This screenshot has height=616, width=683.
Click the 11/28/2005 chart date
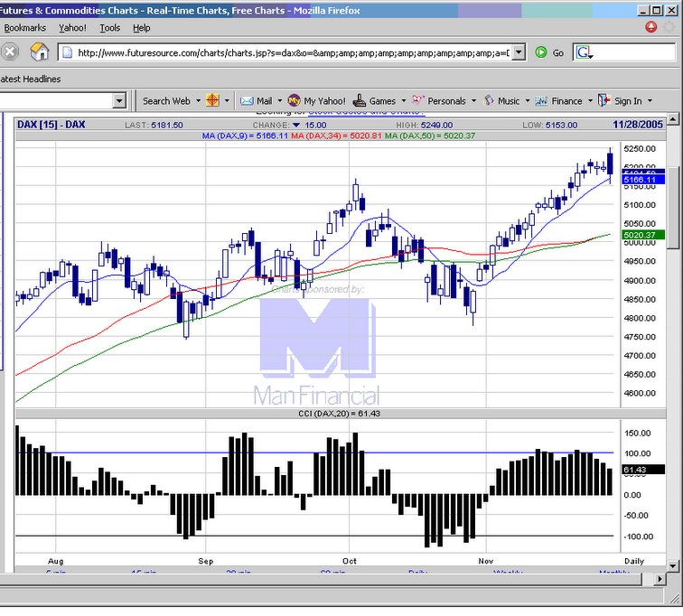click(x=638, y=125)
